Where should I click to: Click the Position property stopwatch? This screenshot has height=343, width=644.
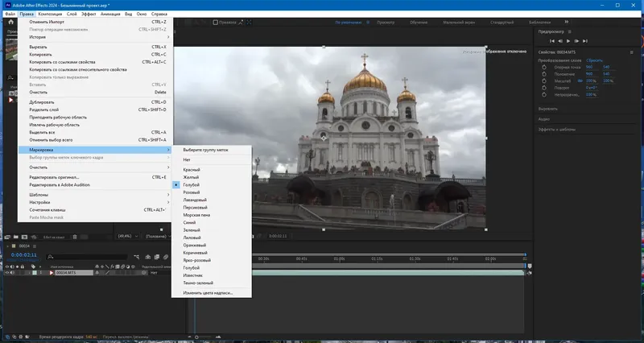(543, 74)
